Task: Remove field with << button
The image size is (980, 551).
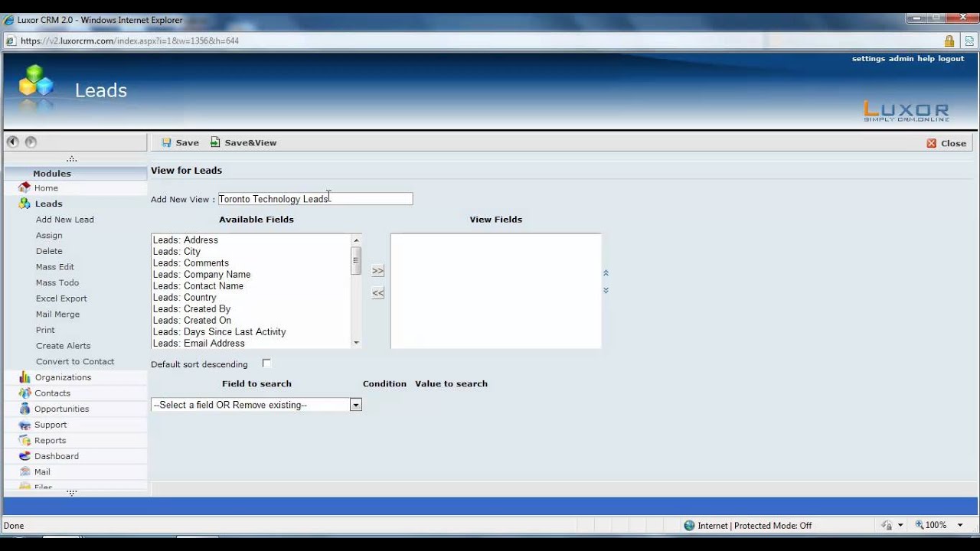Action: click(377, 293)
